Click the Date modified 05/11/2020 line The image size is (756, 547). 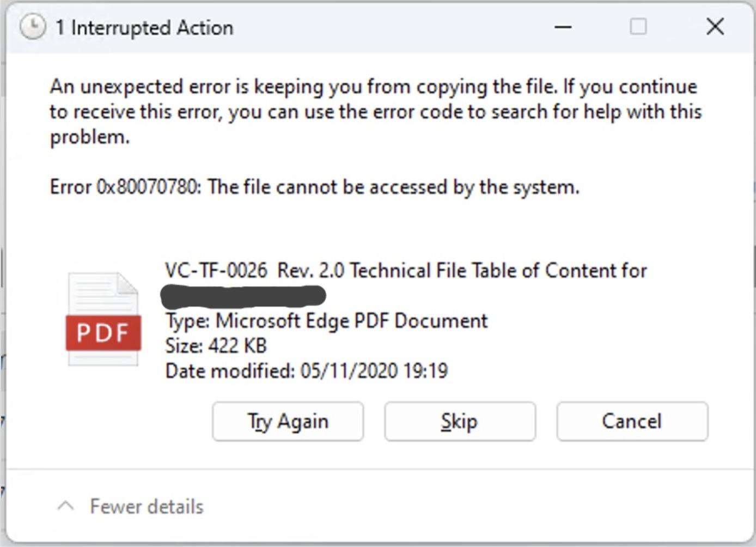tap(306, 371)
